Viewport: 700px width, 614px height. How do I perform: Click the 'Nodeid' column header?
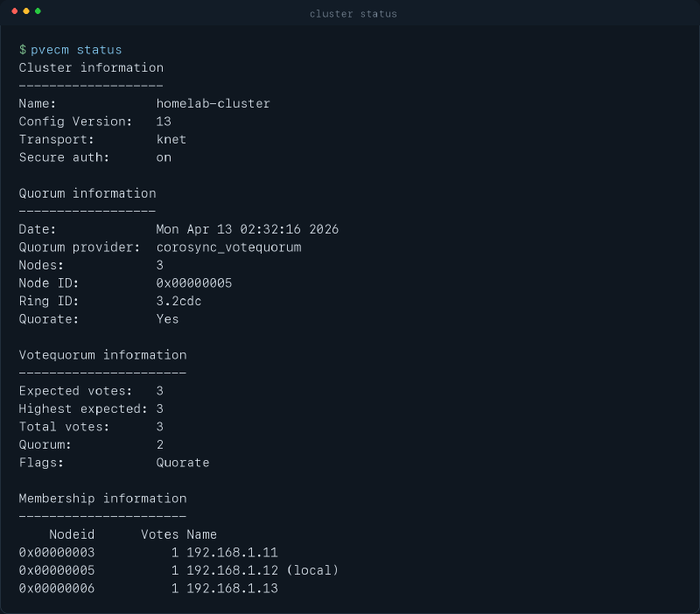click(x=72, y=534)
